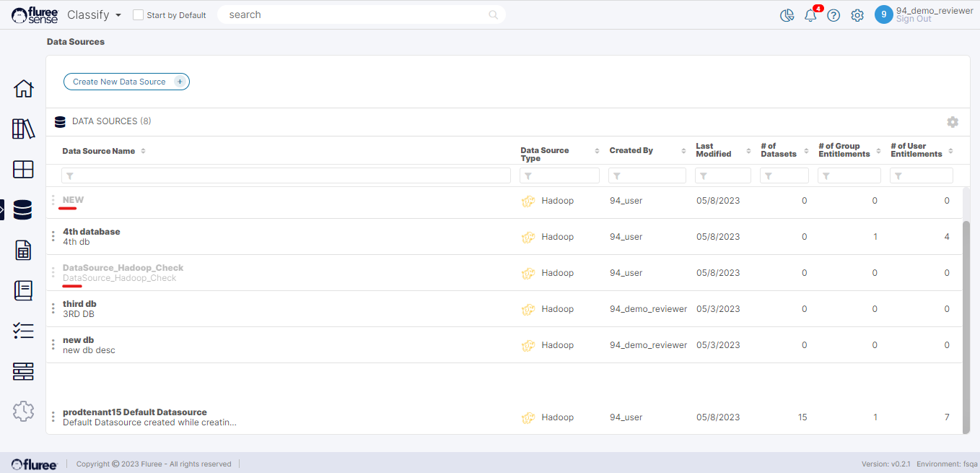Click the table vertical scrollbar
The image size is (980, 473).
(x=966, y=325)
